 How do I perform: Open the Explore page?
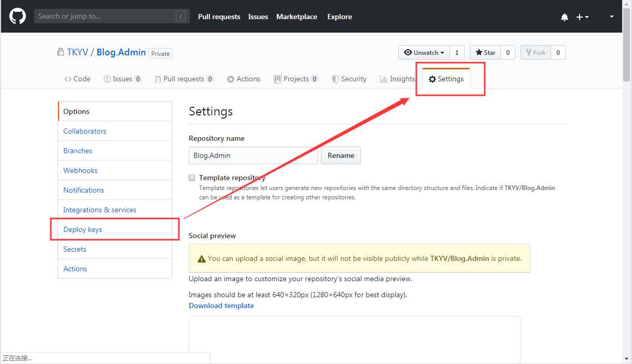tap(340, 17)
